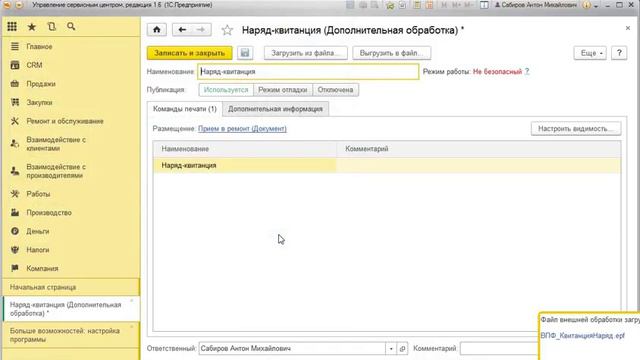This screenshot has height=360, width=640.
Task: Open info icon in title bar
Action: 587,5
